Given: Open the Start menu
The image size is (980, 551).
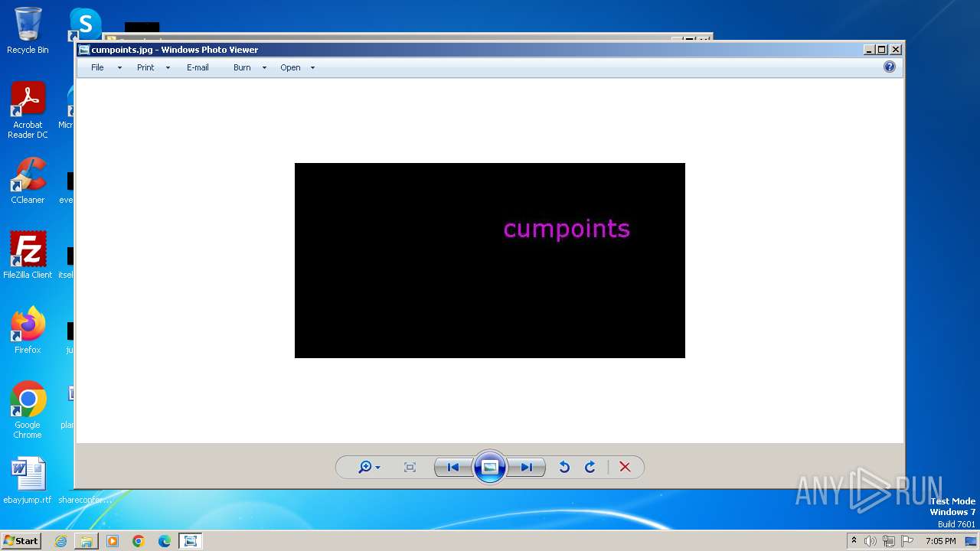Looking at the screenshot, I should click(x=21, y=541).
